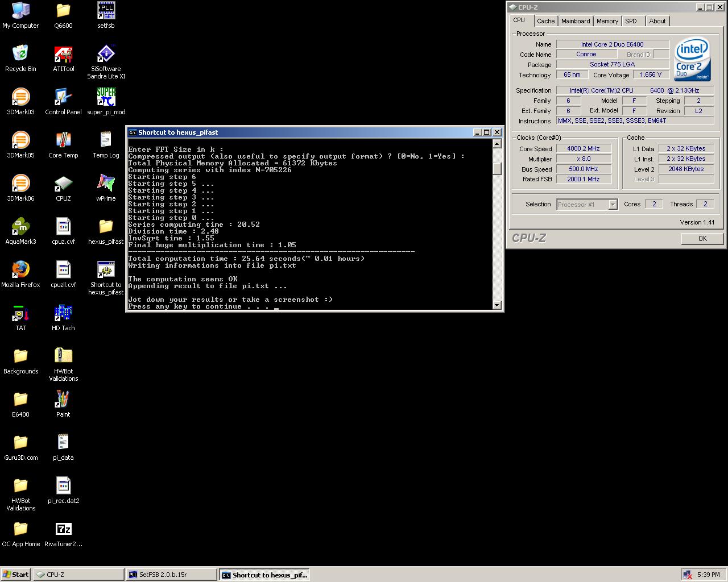Launch 3DMark06 shortcut
This screenshot has height=582, width=728.
(20, 188)
